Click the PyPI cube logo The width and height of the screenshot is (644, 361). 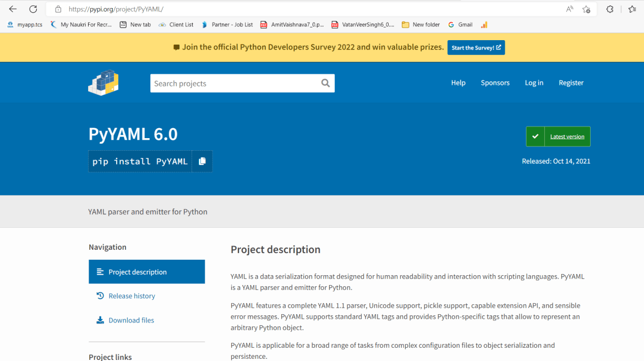coord(103,83)
